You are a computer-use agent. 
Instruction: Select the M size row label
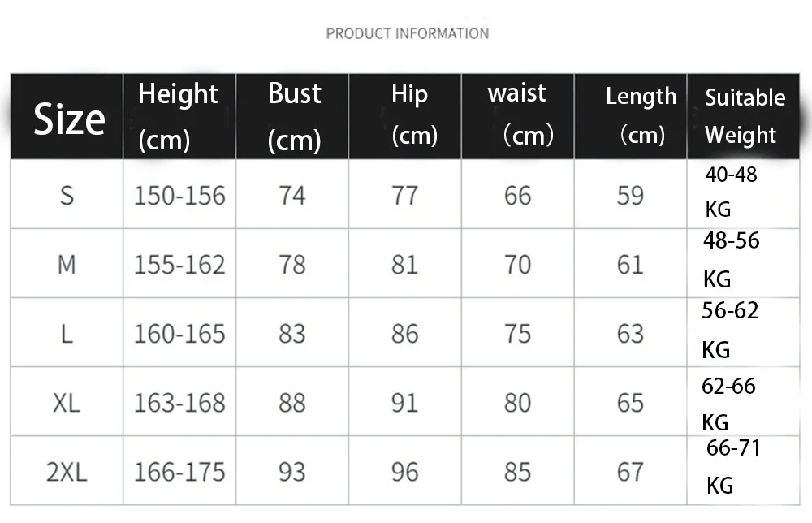67,265
